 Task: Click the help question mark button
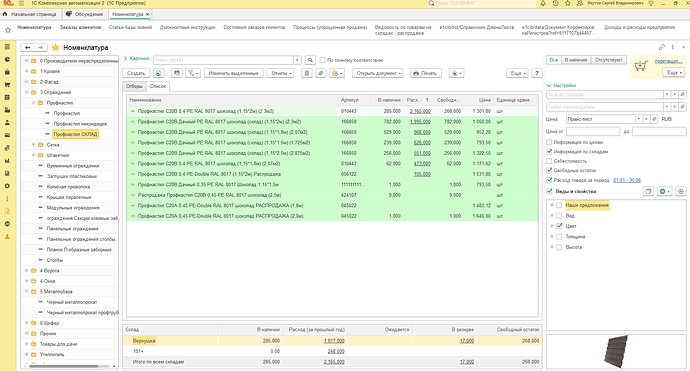click(536, 73)
